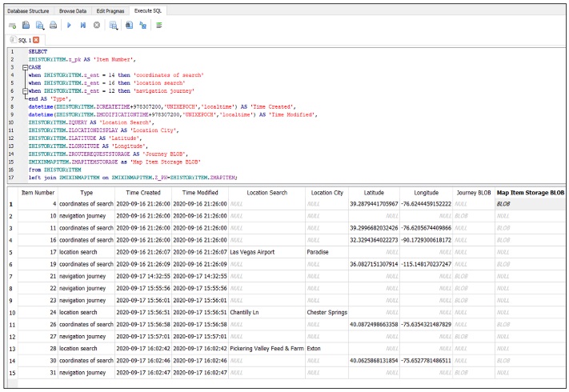
Task: Click the Save results view icon
Action: point(114,25)
